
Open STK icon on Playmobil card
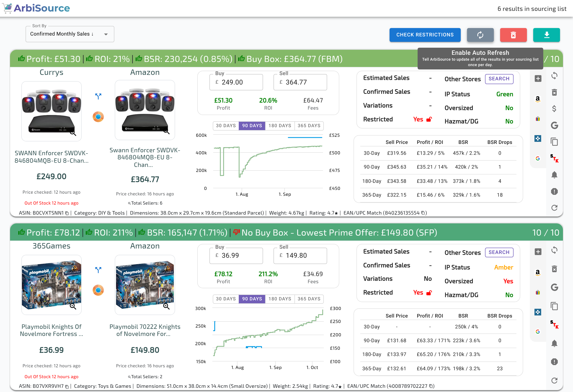(x=554, y=324)
